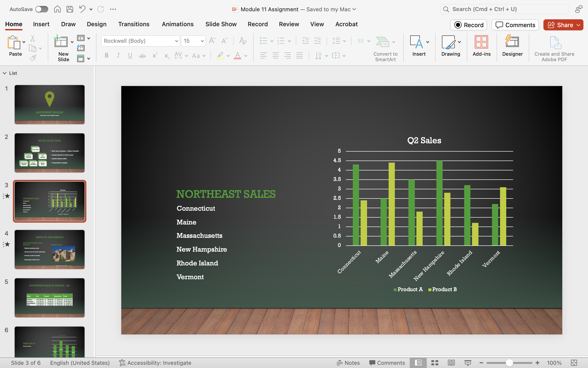Image resolution: width=588 pixels, height=368 pixels.
Task: Expand the Share button dropdown arrow
Action: pos(578,25)
